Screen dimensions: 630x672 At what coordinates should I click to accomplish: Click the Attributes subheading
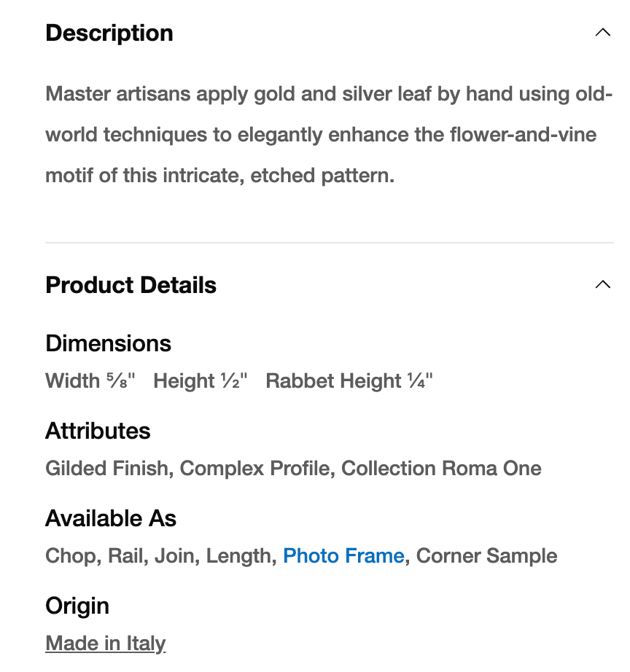click(x=98, y=431)
